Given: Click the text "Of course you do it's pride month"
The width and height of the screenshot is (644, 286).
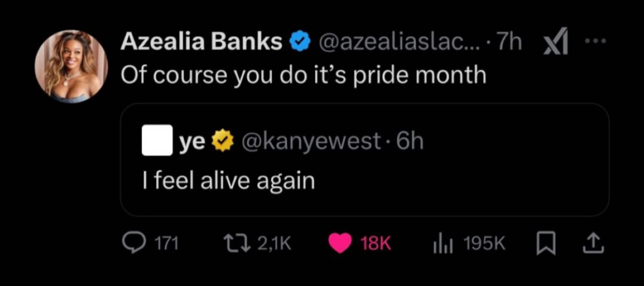Looking at the screenshot, I should 303,74.
